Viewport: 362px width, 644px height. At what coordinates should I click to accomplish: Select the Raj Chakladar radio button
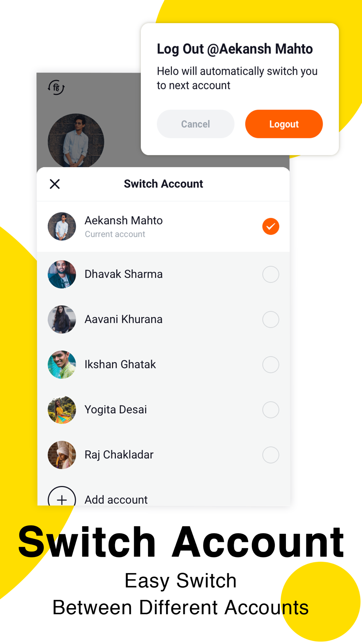coord(271,455)
